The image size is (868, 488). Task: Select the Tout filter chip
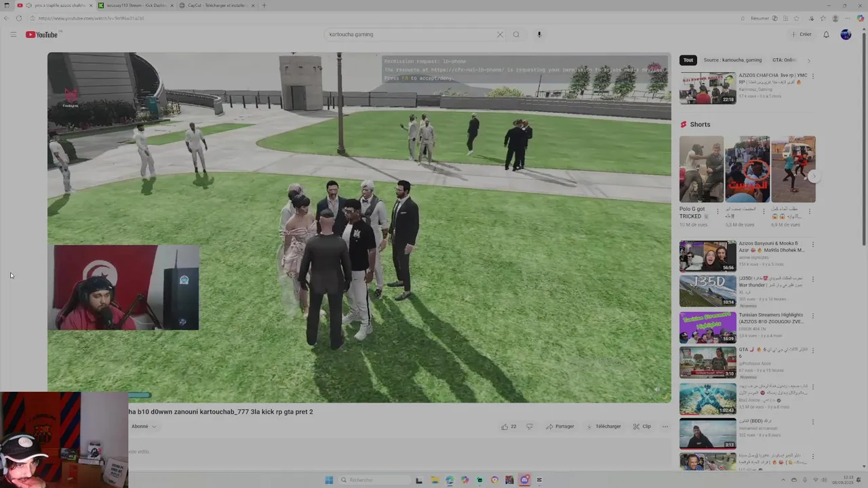688,60
